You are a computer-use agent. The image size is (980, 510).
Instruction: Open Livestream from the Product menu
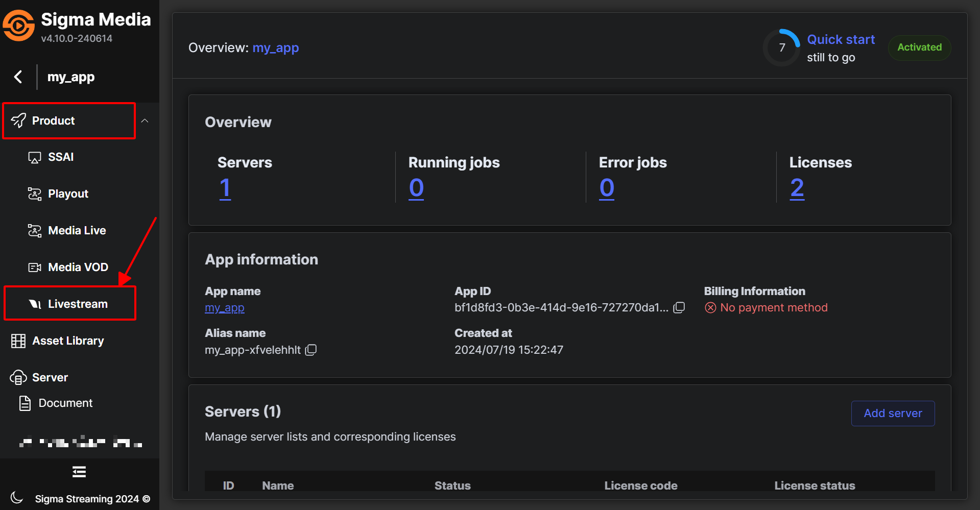[x=77, y=304]
